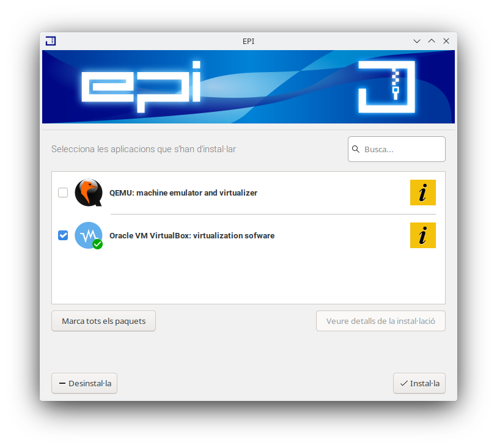
Task: Minimize window using the down chevron
Action: [417, 41]
